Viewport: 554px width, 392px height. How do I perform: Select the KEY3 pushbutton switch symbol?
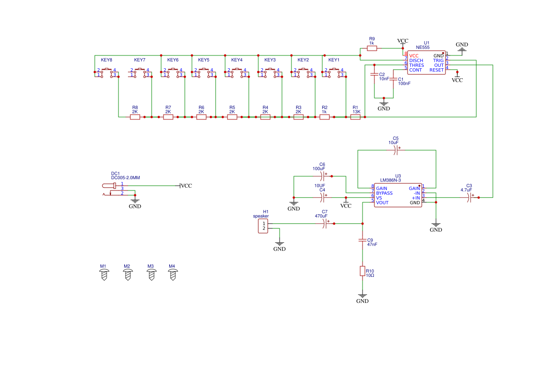coord(270,73)
